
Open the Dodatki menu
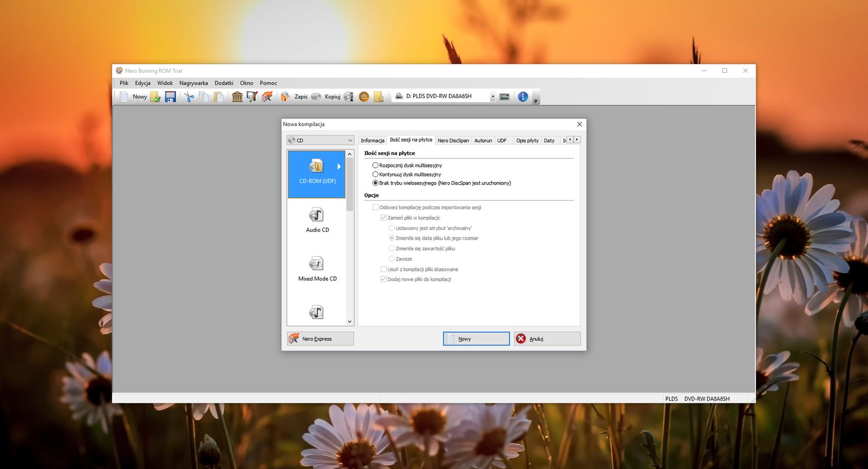coord(224,83)
